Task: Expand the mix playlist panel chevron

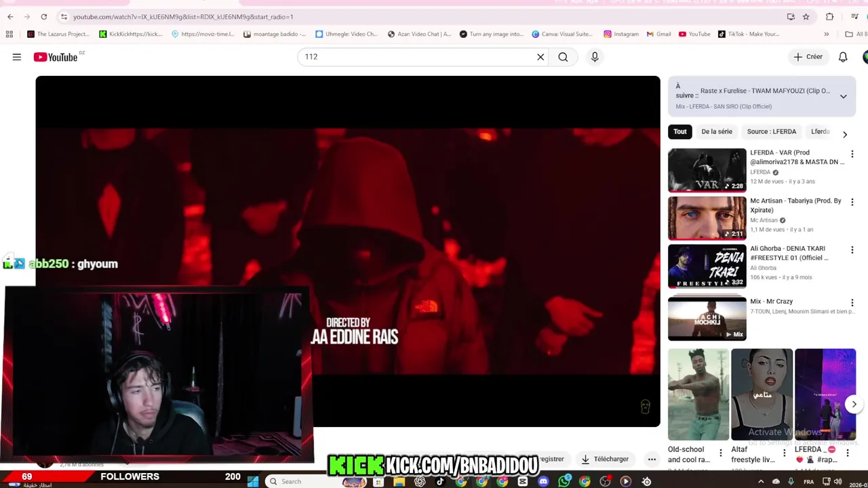Action: (x=843, y=96)
